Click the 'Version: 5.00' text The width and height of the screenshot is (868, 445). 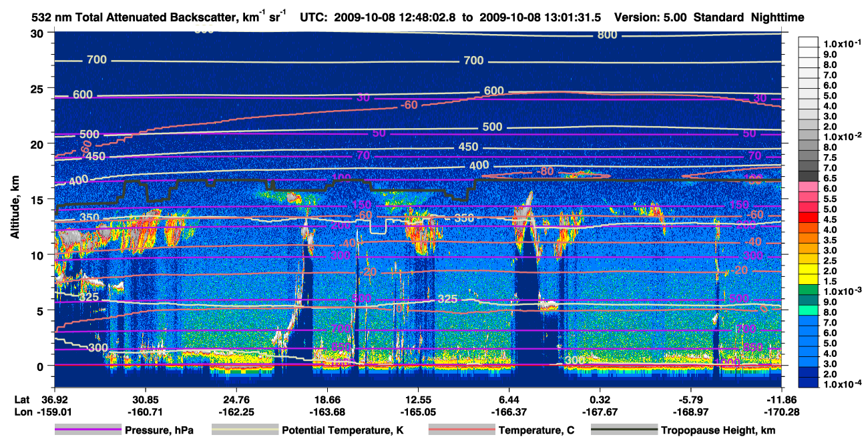[x=649, y=17]
